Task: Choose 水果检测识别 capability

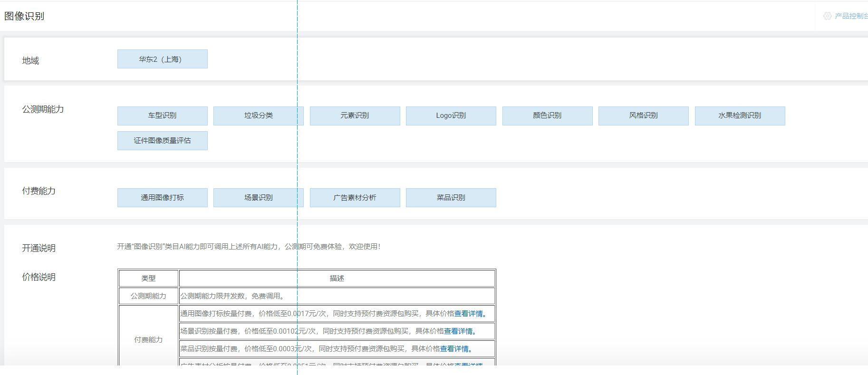Action: click(740, 116)
